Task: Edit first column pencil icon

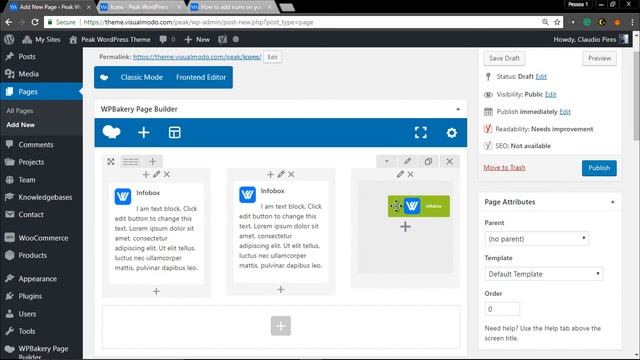Action: pyautogui.click(x=157, y=174)
